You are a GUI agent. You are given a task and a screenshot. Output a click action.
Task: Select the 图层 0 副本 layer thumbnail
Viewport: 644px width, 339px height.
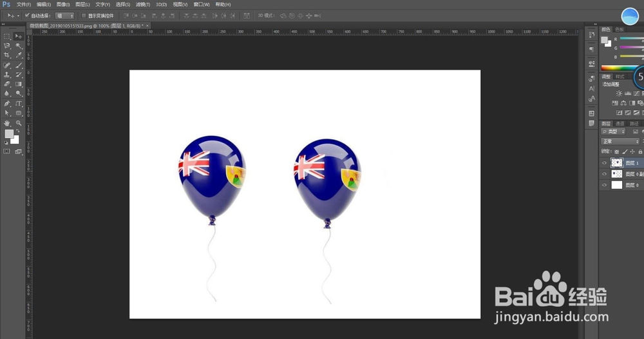(616, 174)
